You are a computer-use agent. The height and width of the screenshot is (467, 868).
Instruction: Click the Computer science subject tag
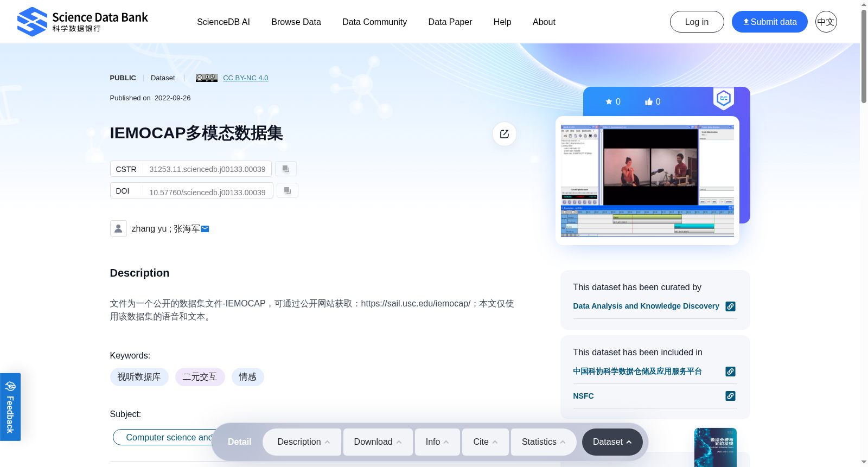[x=164, y=437]
